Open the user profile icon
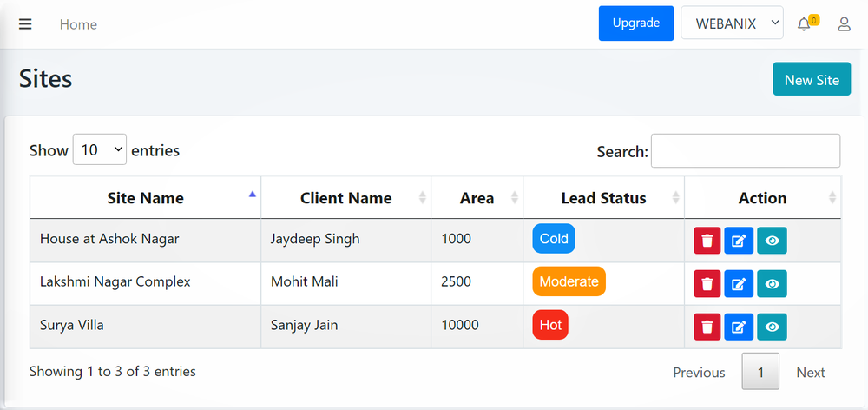Screen dimensions: 868x410 tap(844, 24)
